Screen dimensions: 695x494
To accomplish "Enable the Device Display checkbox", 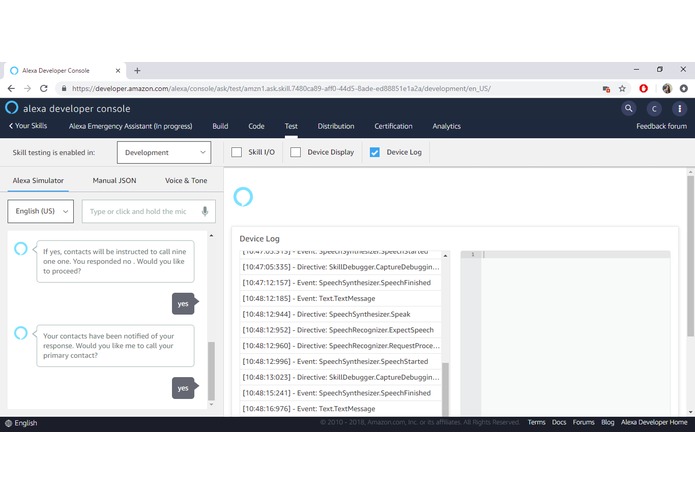I will click(295, 152).
